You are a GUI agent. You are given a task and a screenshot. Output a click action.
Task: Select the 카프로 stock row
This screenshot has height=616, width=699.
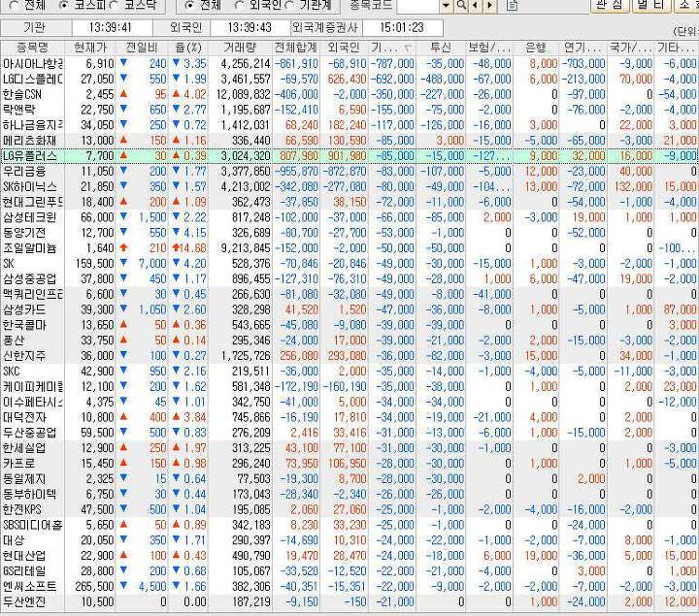coord(349,464)
